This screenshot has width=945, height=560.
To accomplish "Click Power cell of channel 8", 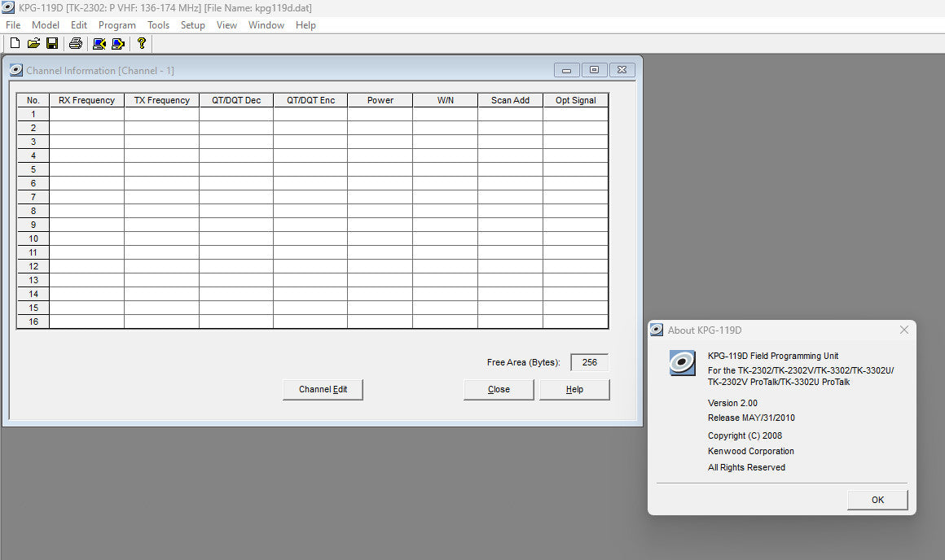I will click(380, 211).
